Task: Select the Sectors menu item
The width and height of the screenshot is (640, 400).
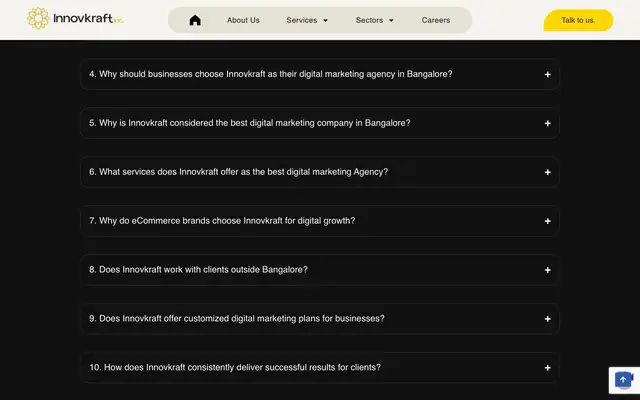Action: pyautogui.click(x=369, y=20)
